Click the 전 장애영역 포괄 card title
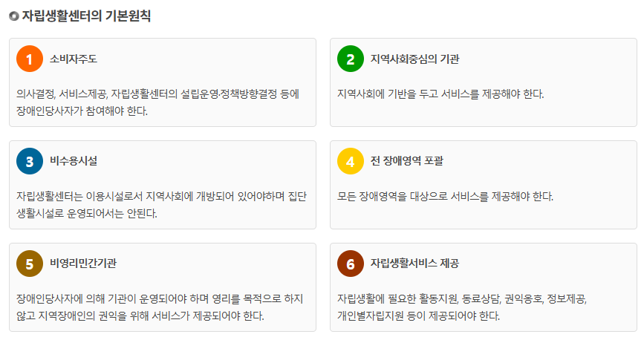This screenshot has width=644, height=340. coord(406,160)
